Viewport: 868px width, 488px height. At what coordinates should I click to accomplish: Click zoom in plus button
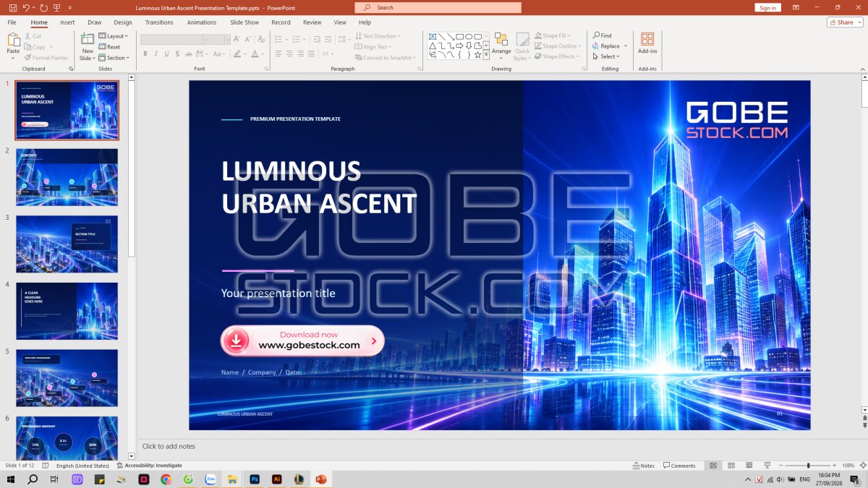click(x=835, y=466)
